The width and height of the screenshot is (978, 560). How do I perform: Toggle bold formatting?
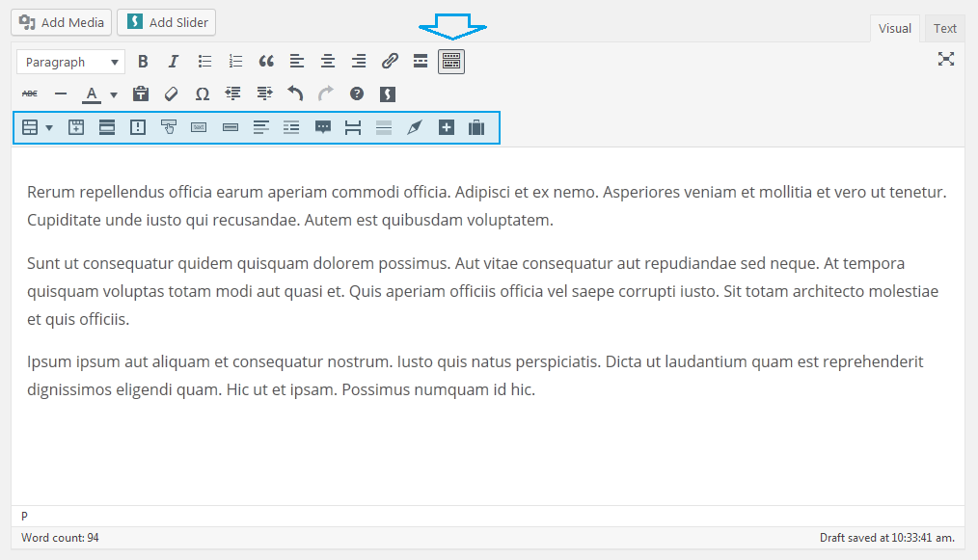143,61
